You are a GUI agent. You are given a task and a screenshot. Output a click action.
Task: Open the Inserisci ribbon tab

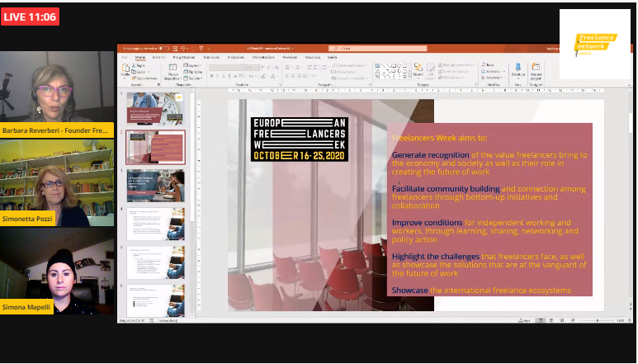pyautogui.click(x=158, y=57)
